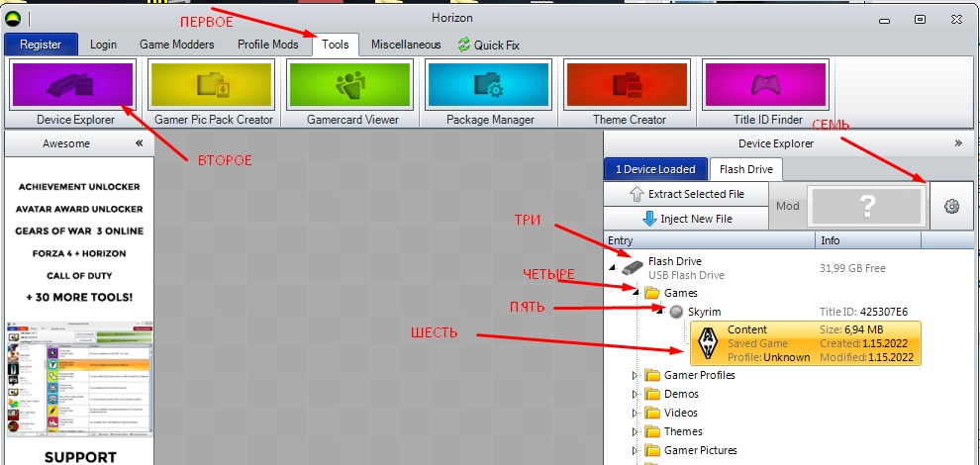This screenshot has width=980, height=465.
Task: Click the Forza 4 + Horizon text
Action: pyautogui.click(x=79, y=253)
